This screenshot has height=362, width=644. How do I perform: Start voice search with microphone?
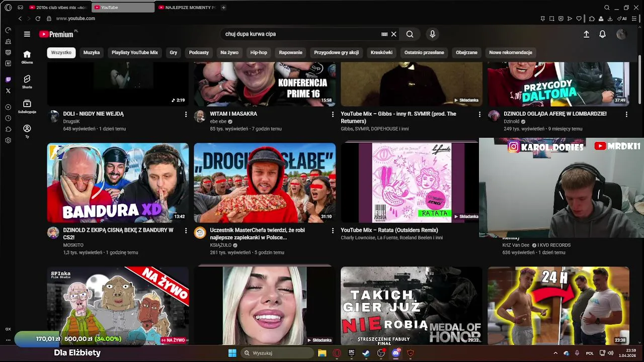[x=432, y=34]
